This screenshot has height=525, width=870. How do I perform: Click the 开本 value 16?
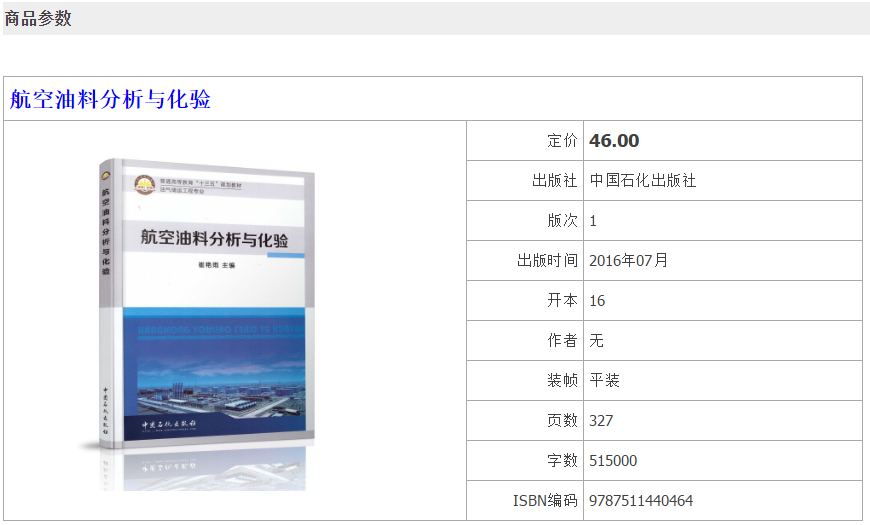[x=597, y=301]
